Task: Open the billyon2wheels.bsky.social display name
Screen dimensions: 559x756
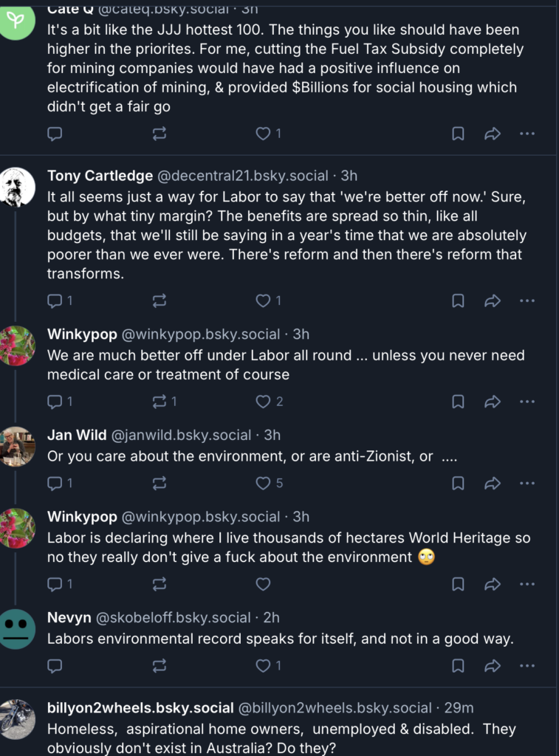Action: tap(140, 707)
